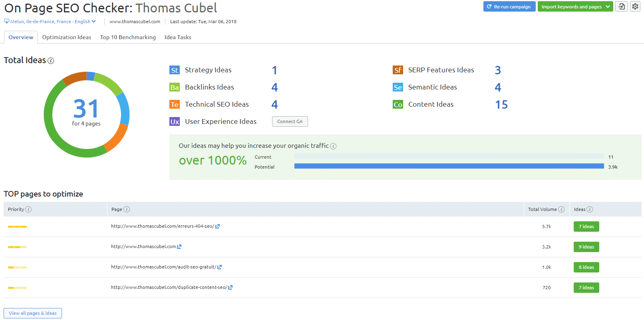The width and height of the screenshot is (644, 320).
Task: Click the 8 ideas button
Action: click(x=586, y=267)
